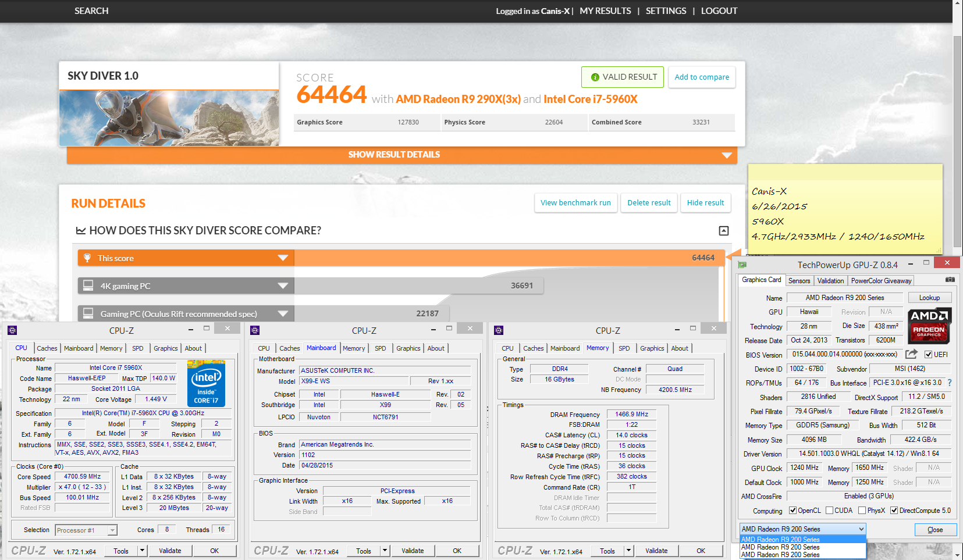Click the View benchmark run button
The height and width of the screenshot is (560, 963).
click(575, 202)
